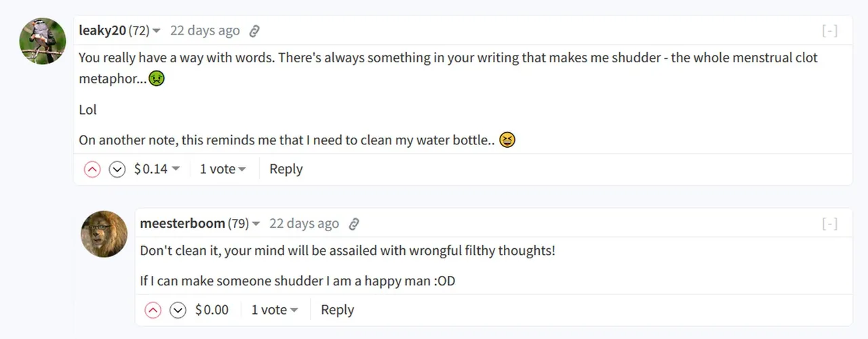Reply to meesterboom's comment
This screenshot has width=868, height=339.
[338, 310]
